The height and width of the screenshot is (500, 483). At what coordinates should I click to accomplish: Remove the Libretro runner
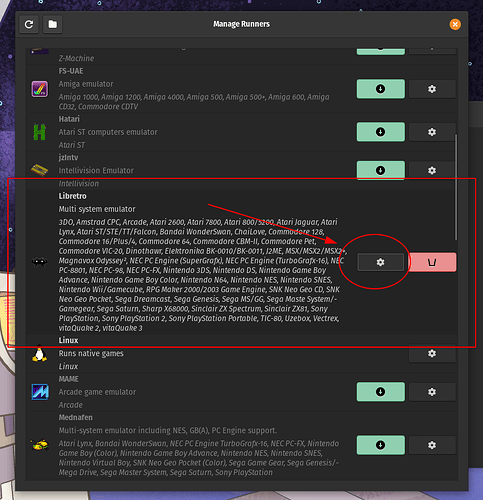click(432, 262)
